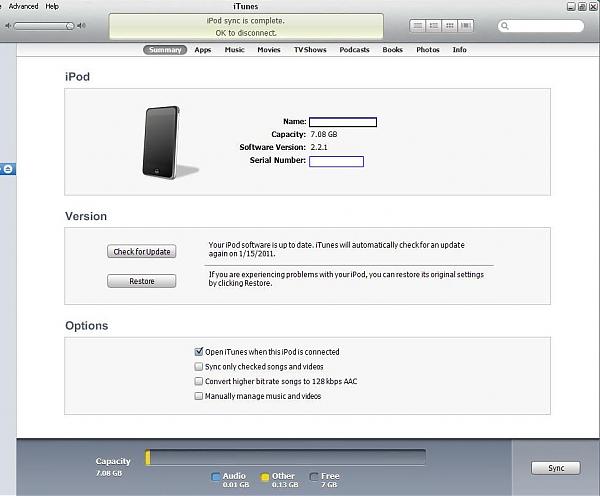The image size is (600, 496).
Task: Click the Serial Number field
Action: tap(336, 162)
